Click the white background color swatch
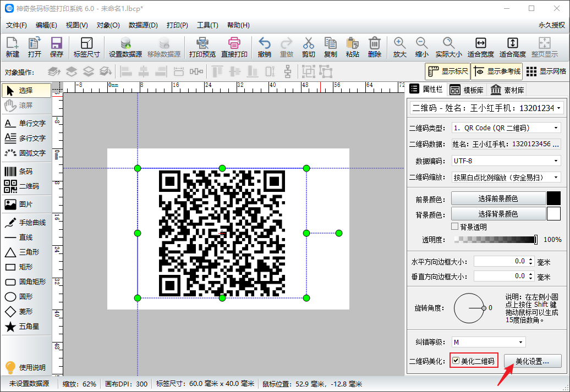570x392 pixels. [x=553, y=214]
